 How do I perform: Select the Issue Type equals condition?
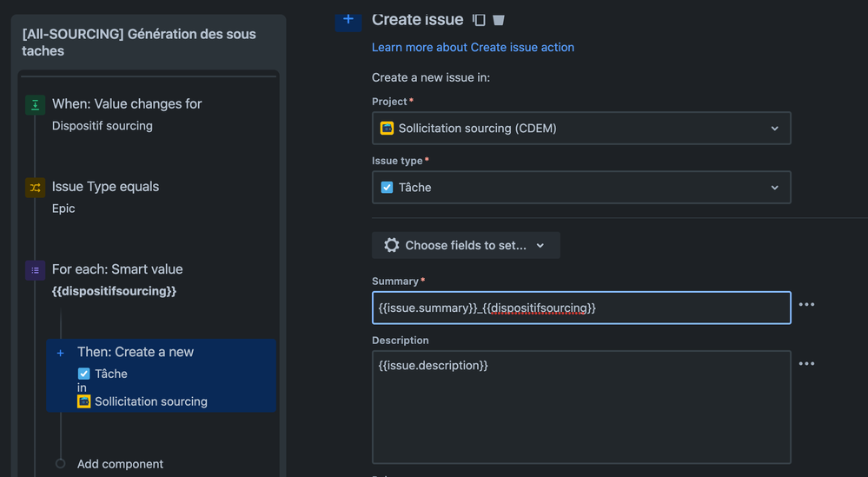click(105, 187)
